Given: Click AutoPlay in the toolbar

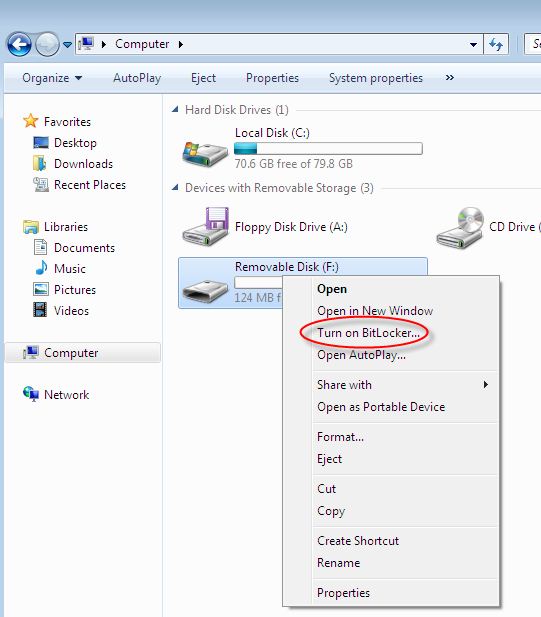Looking at the screenshot, I should coord(137,78).
